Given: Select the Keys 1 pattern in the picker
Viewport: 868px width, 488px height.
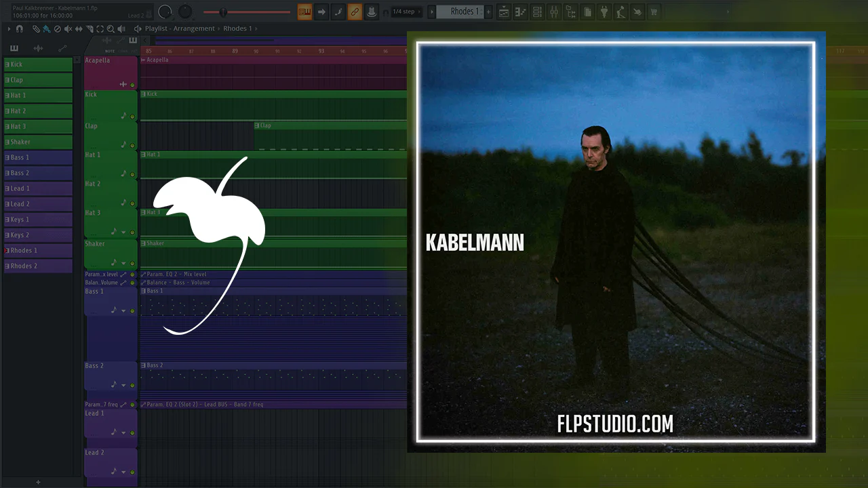Looking at the screenshot, I should [38, 220].
